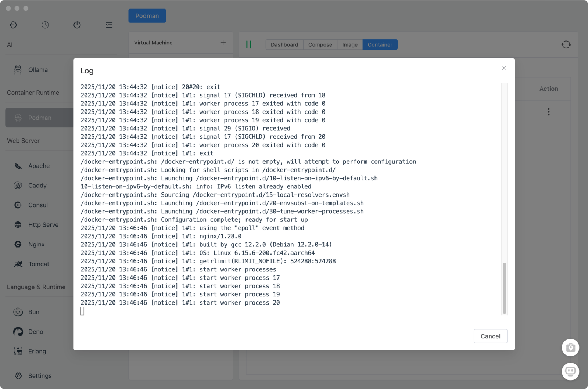The width and height of the screenshot is (588, 389).
Task: Pause the Podman service using green bars
Action: click(x=249, y=44)
